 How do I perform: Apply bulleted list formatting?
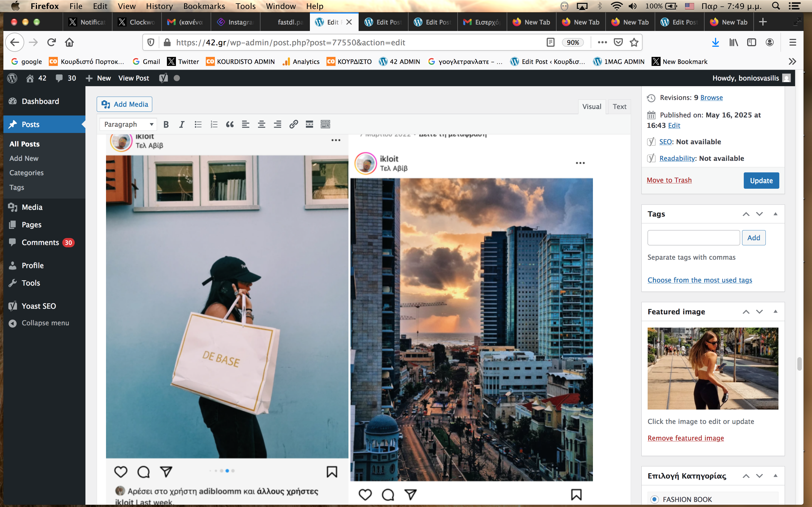[198, 124]
